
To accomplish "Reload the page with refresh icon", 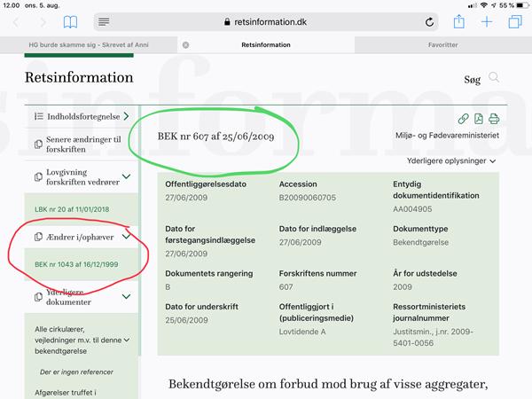I will [430, 21].
